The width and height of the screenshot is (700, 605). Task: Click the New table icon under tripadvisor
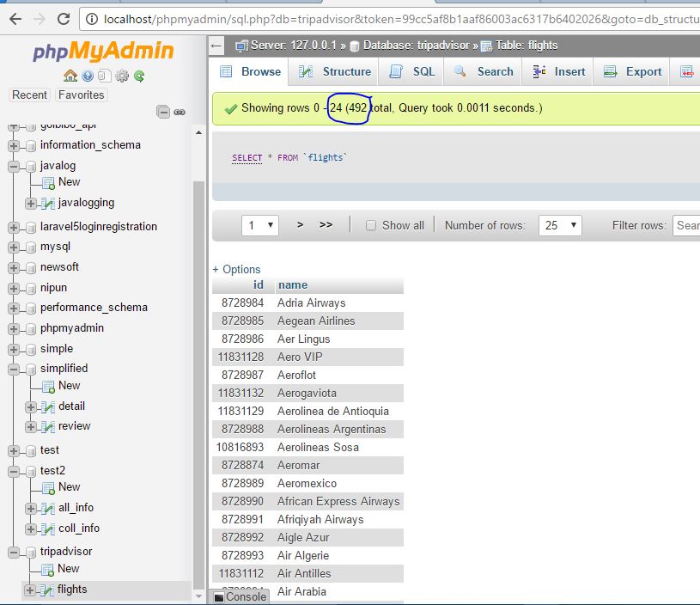tap(47, 570)
